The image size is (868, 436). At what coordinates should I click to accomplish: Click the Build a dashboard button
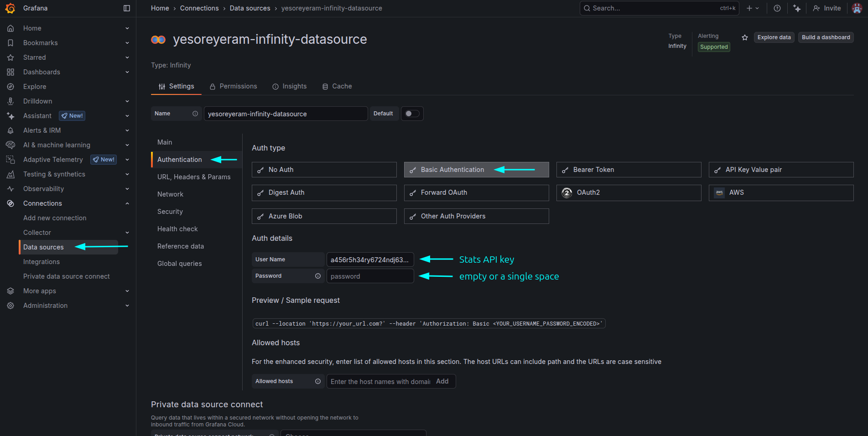pos(826,37)
